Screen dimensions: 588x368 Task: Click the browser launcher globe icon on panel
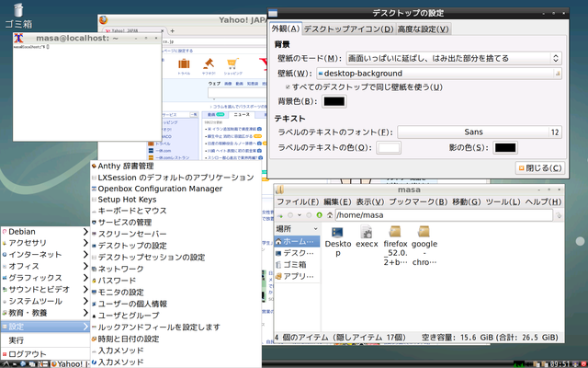(x=23, y=364)
